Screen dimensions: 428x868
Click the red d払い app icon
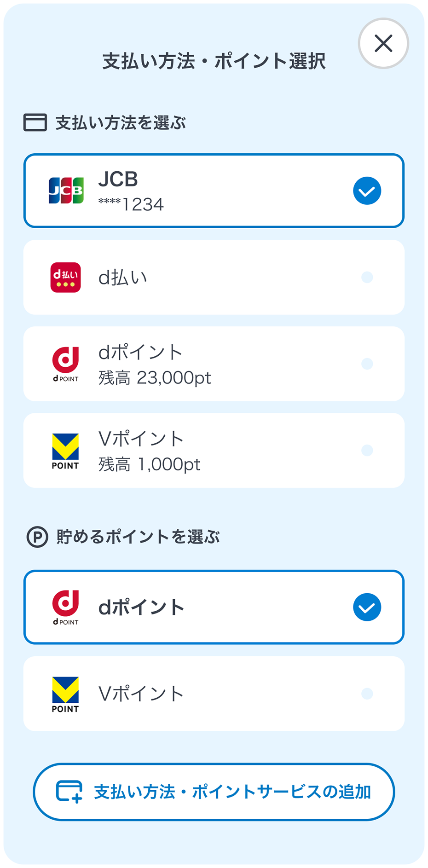tap(66, 278)
